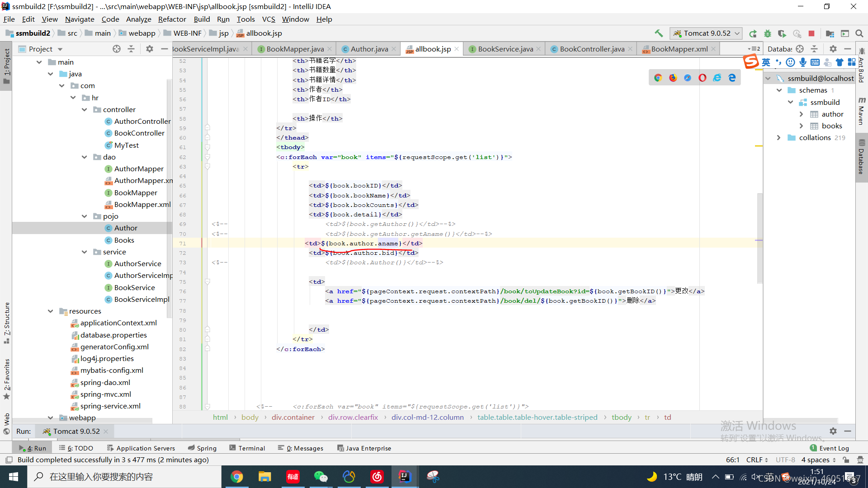Toggle Sogou input language 英 button
Image resolution: width=868 pixels, height=488 pixels.
(766, 62)
